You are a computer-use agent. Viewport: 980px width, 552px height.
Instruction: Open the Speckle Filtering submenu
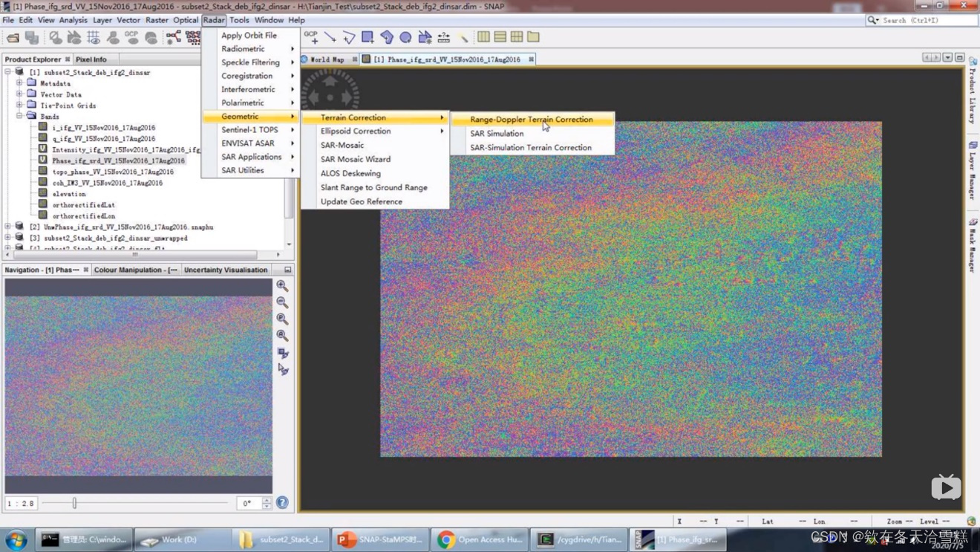coord(250,62)
